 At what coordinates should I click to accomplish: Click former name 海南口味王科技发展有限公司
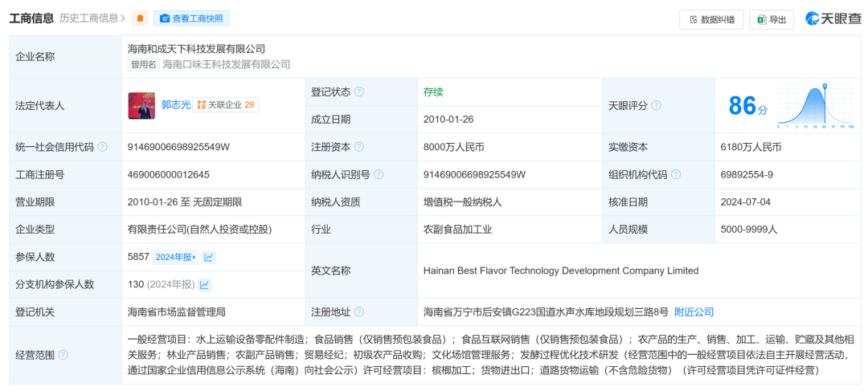[227, 64]
